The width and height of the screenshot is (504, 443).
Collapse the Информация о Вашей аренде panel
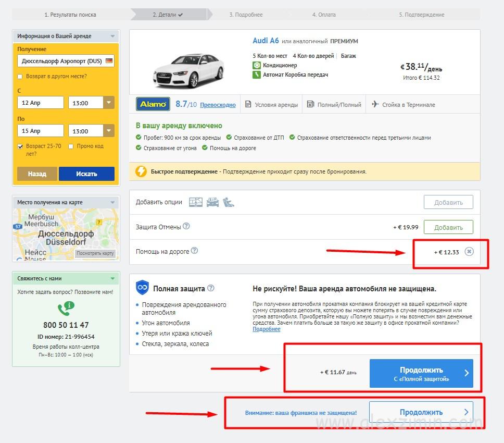click(x=112, y=36)
